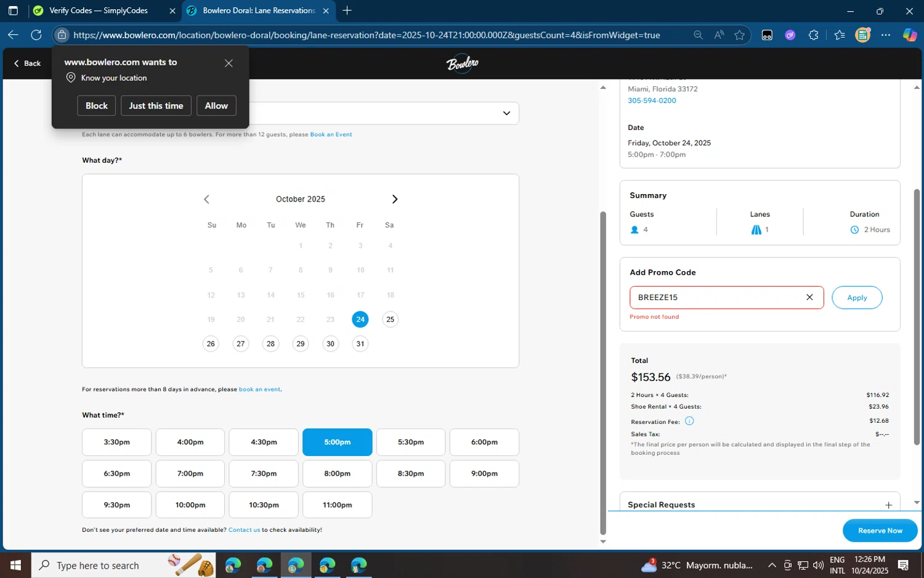Click the weather widget on taskbar
The image size is (924, 578).
(x=697, y=565)
